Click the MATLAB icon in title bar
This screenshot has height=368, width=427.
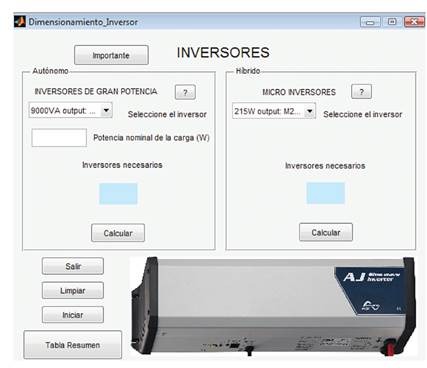coord(20,22)
